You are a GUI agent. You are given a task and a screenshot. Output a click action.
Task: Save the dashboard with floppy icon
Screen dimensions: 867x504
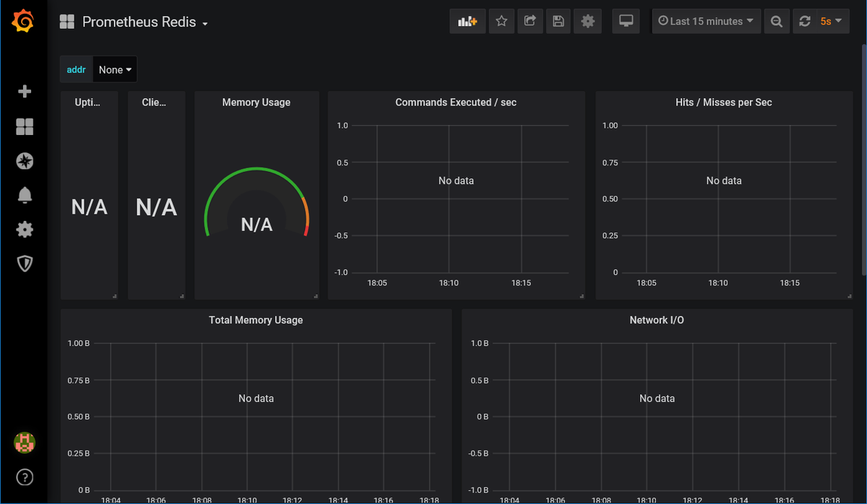click(558, 22)
